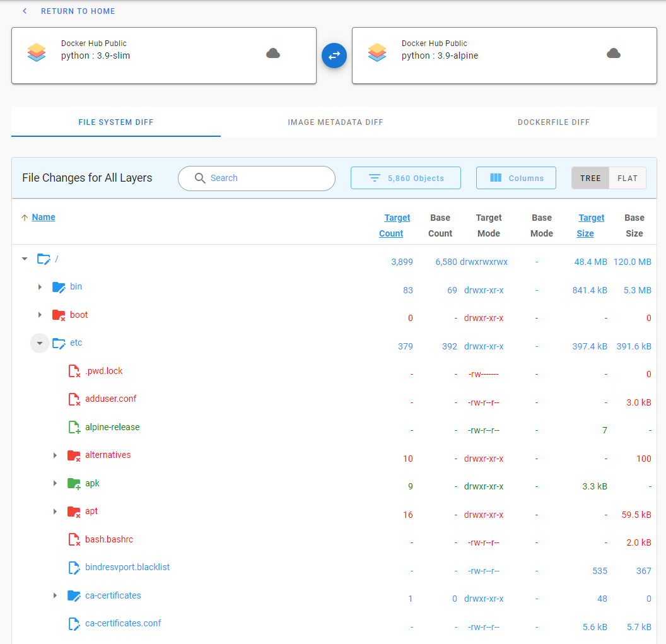Click the alternatives removed folder icon
666x644 pixels.
(74, 456)
